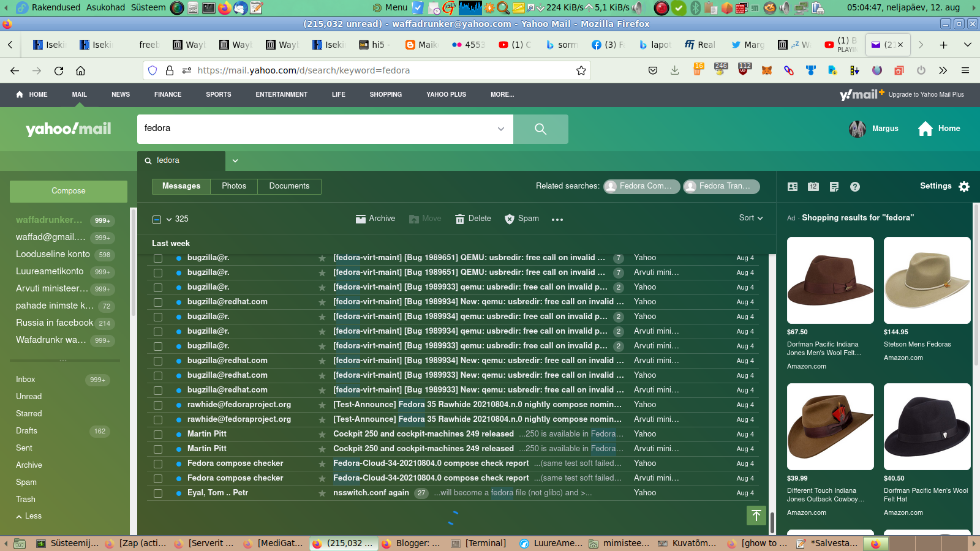Bookmark this page with the star
Image resolution: width=980 pixels, height=551 pixels.
point(581,70)
